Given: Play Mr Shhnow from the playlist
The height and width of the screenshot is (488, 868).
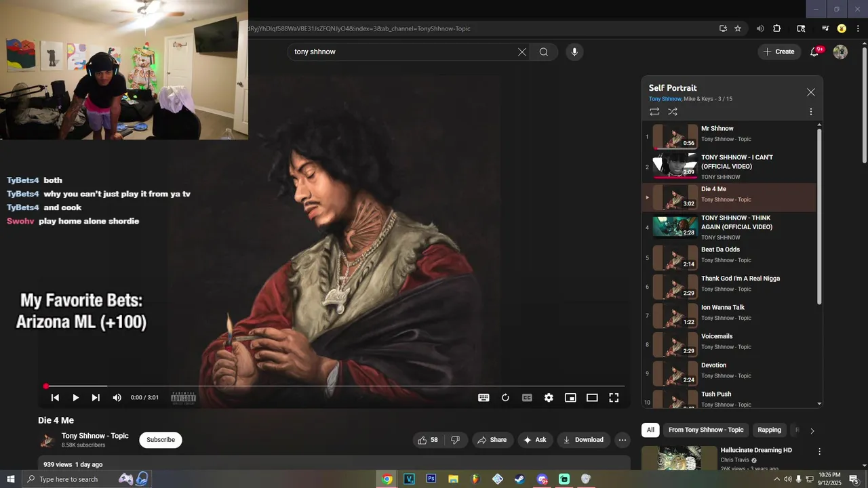Looking at the screenshot, I should (729, 136).
